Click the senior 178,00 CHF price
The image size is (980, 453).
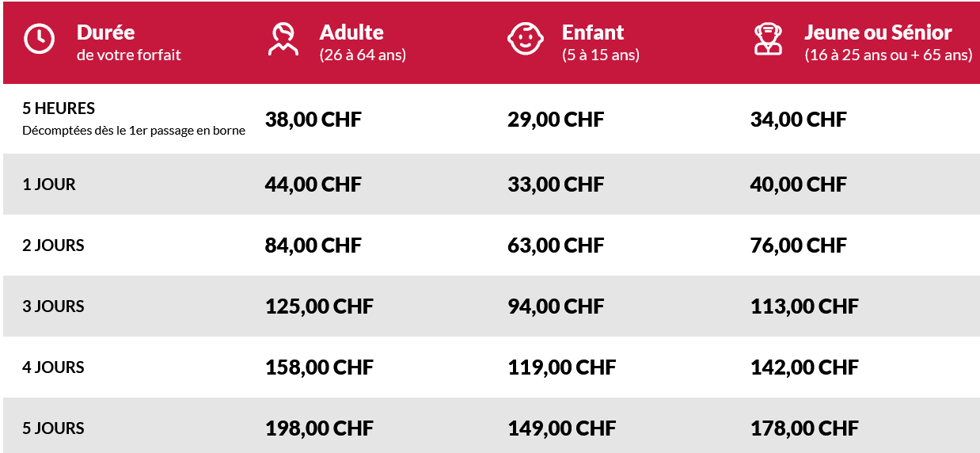pyautogui.click(x=804, y=428)
